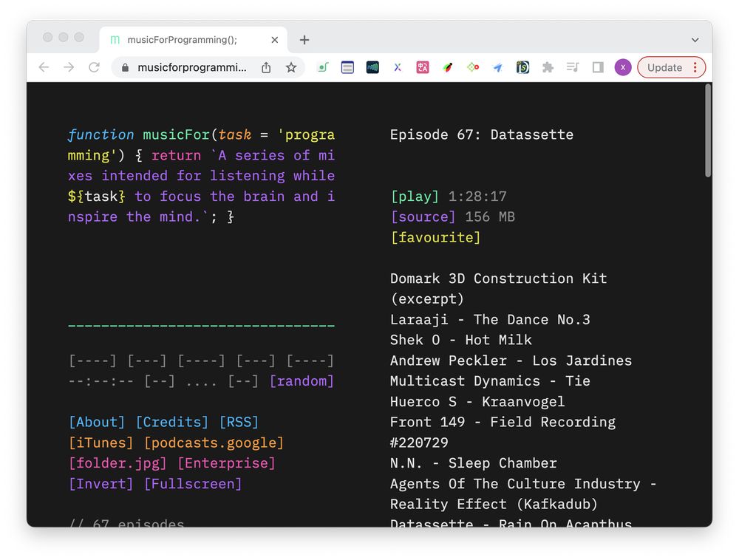Open the [source] download link

(423, 216)
